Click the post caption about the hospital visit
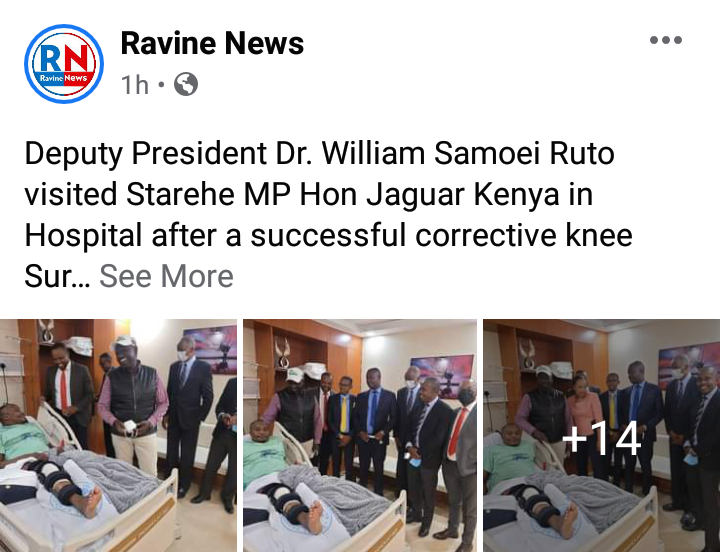Screen dimensions: 720x552 (x=328, y=215)
